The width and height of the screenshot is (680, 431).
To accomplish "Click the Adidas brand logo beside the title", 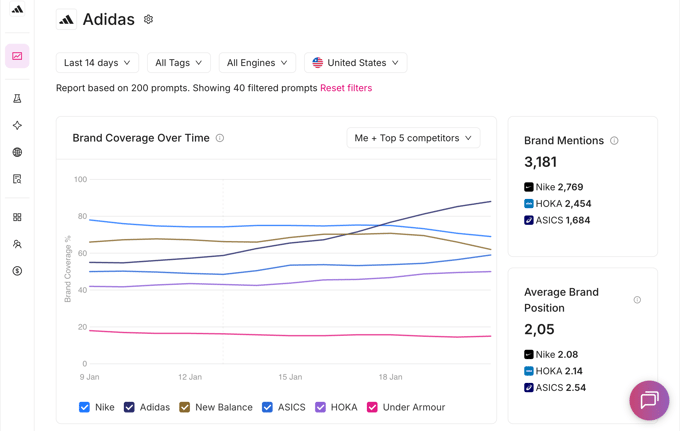I will pyautogui.click(x=66, y=20).
